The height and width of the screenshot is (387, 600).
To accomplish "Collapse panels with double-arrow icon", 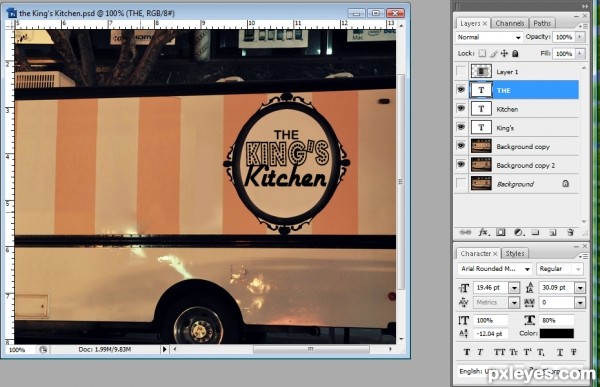I will pos(585,6).
